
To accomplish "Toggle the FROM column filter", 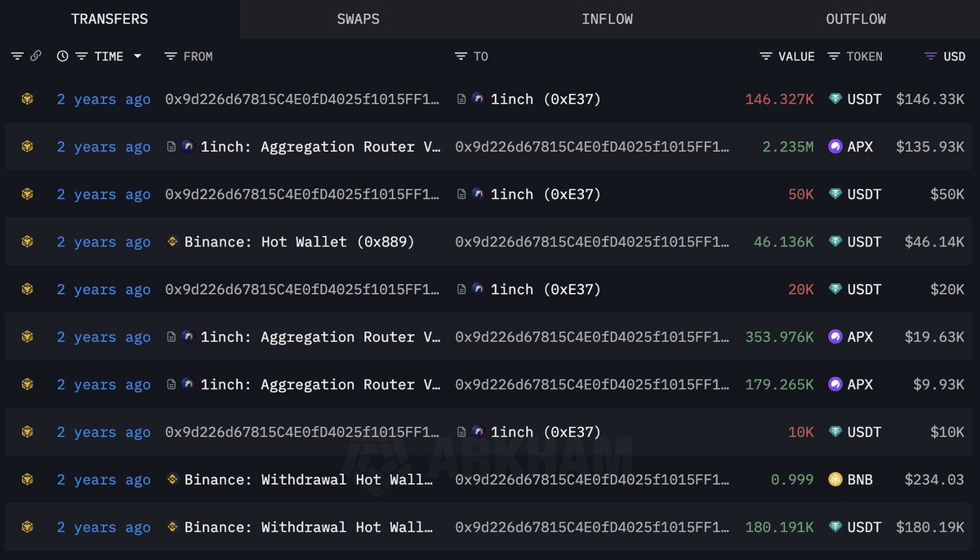I will (x=170, y=56).
